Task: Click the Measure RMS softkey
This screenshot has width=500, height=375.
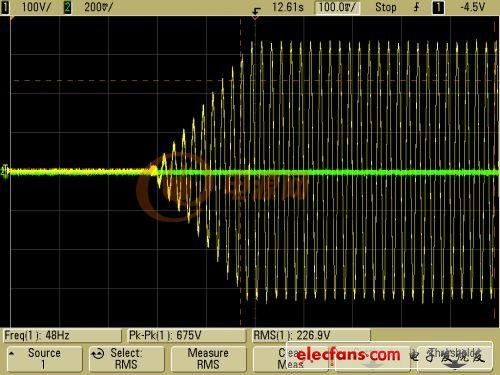Action: (208, 359)
